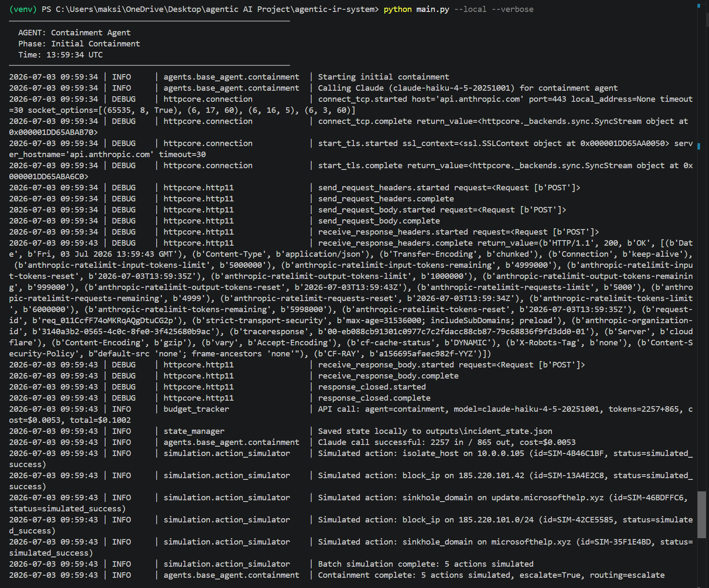Image resolution: width=709 pixels, height=588 pixels.
Task: Click the "(venv)" prompt prefix
Action: (x=23, y=9)
